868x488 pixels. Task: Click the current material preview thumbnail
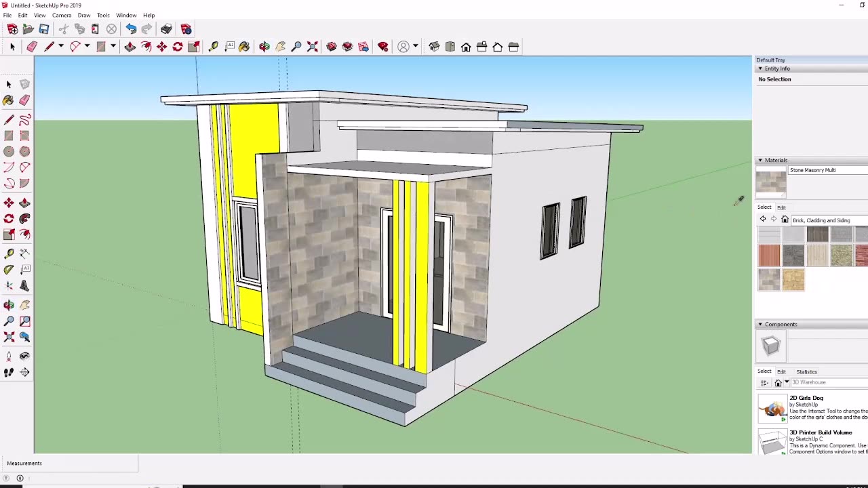coord(771,182)
